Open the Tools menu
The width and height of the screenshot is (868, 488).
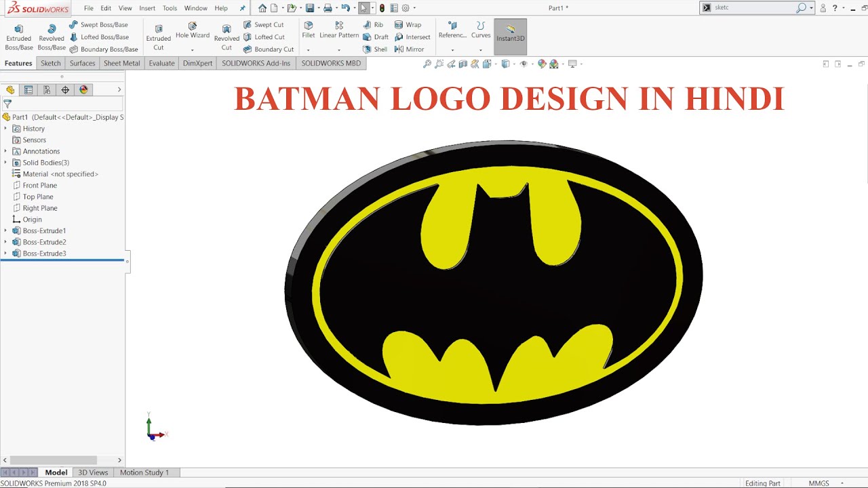point(170,8)
